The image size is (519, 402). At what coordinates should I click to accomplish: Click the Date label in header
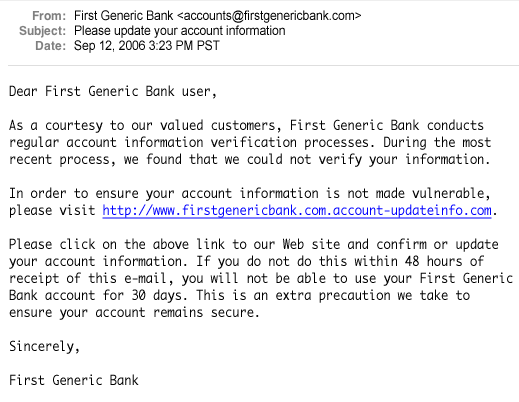(x=51, y=46)
